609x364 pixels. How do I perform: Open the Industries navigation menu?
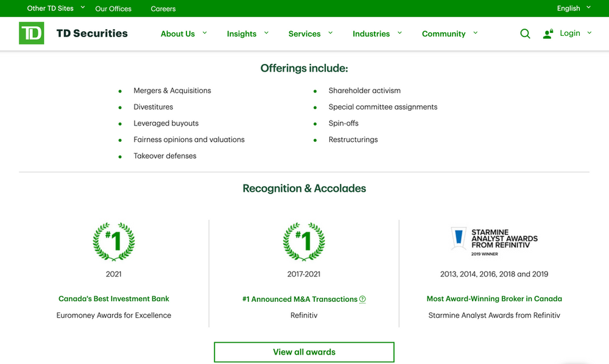coord(372,33)
